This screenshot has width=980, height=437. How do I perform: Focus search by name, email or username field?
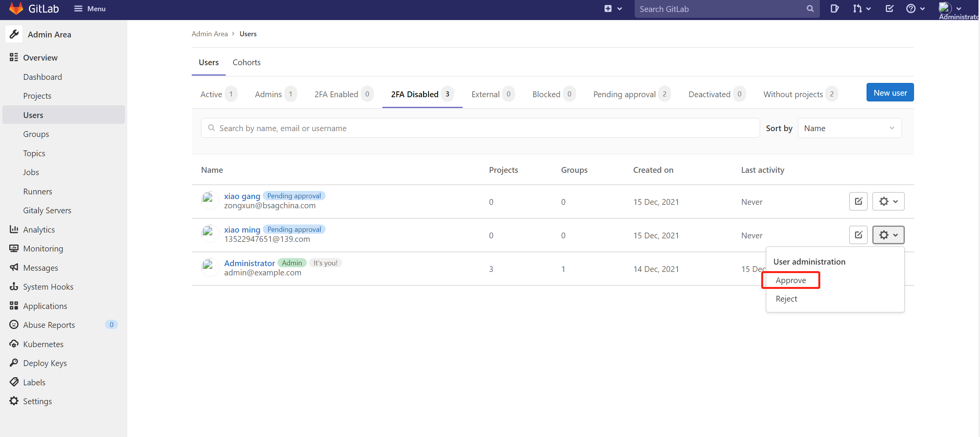coord(480,128)
